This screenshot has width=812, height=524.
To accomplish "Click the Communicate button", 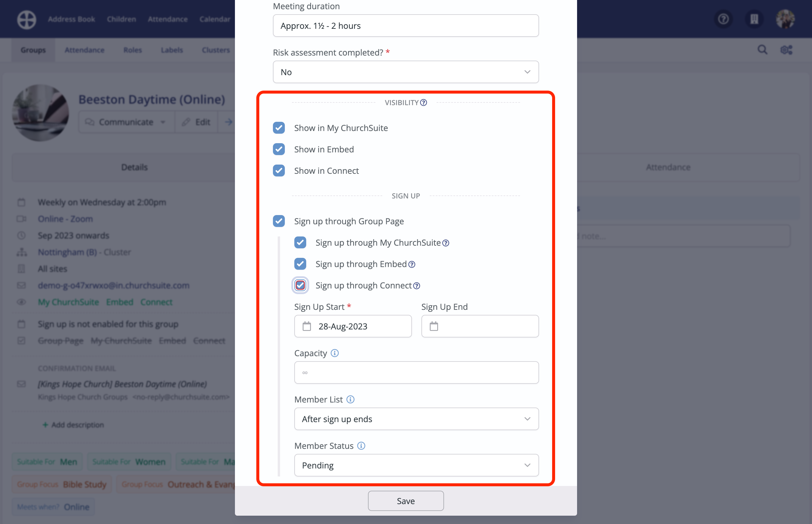I will pos(126,122).
